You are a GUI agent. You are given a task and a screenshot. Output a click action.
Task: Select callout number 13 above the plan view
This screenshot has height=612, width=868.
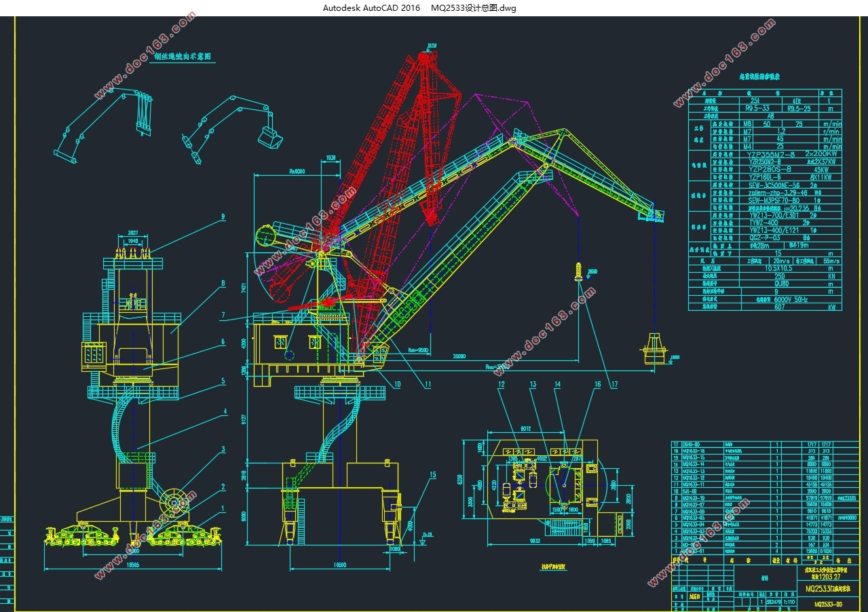(533, 384)
